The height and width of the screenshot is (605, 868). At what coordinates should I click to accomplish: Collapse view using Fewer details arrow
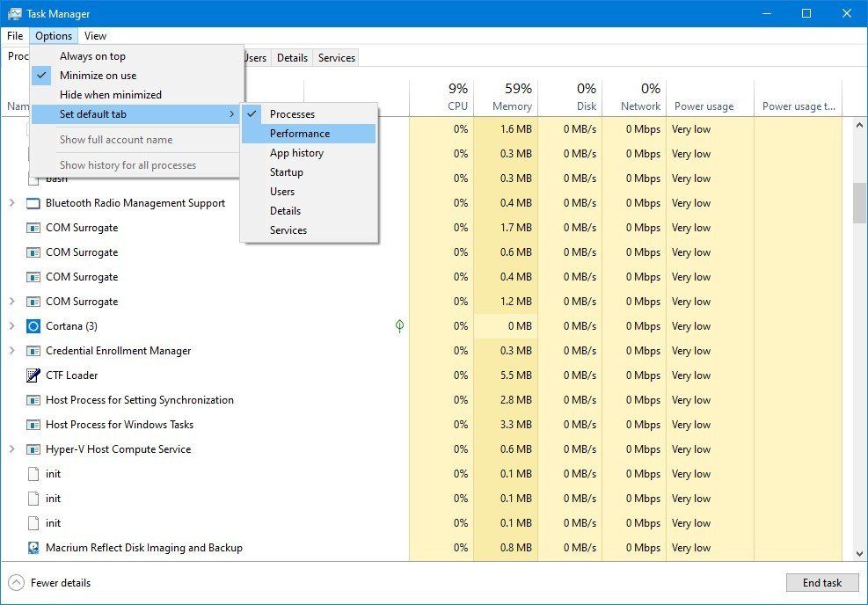[16, 582]
